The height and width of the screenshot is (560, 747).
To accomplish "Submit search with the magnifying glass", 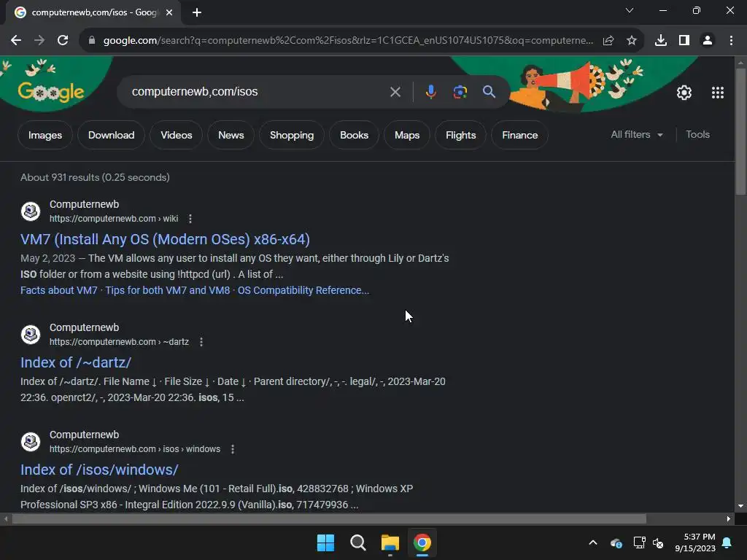I will [489, 91].
